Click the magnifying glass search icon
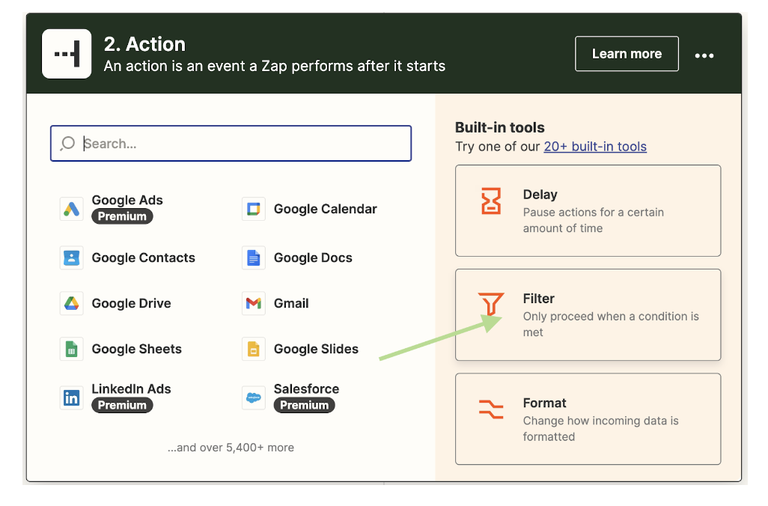This screenshot has width=768, height=506. tap(68, 144)
